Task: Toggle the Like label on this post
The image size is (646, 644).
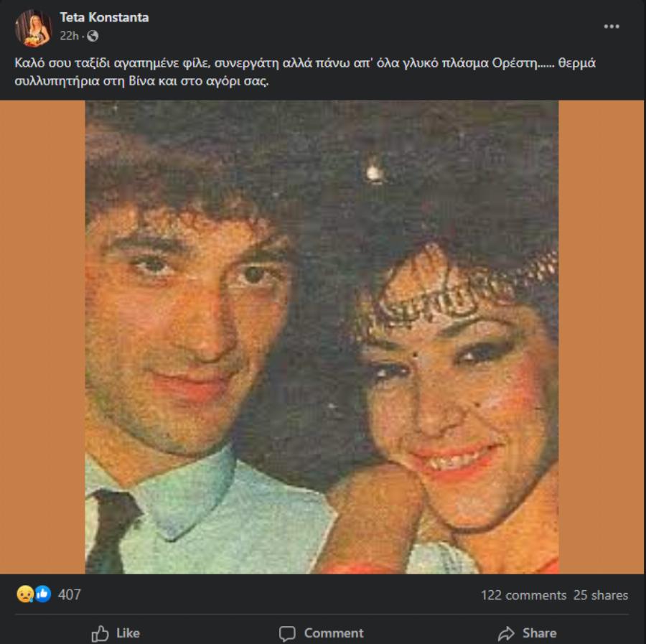Action: pyautogui.click(x=128, y=633)
